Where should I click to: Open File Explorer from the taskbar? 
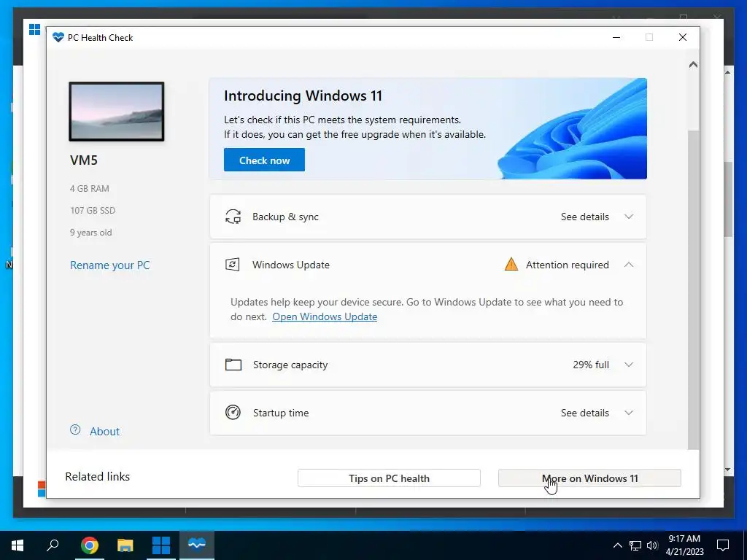tap(125, 545)
